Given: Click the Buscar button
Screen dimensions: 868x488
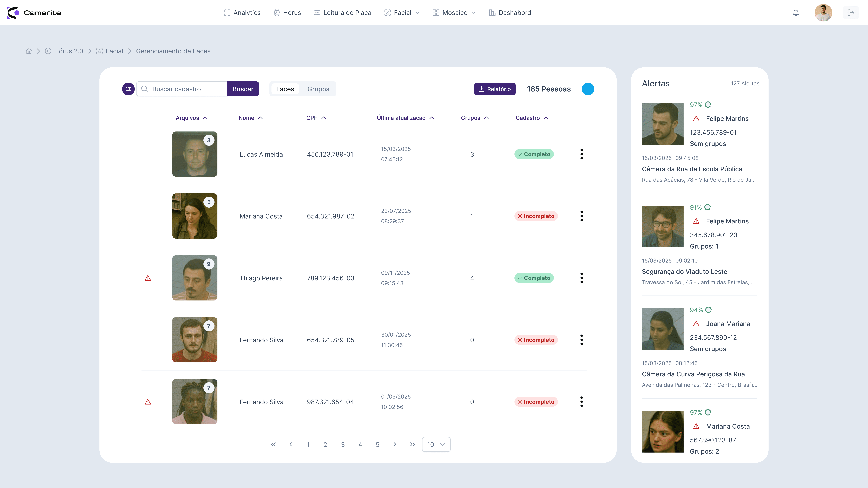Looking at the screenshot, I should tap(243, 89).
